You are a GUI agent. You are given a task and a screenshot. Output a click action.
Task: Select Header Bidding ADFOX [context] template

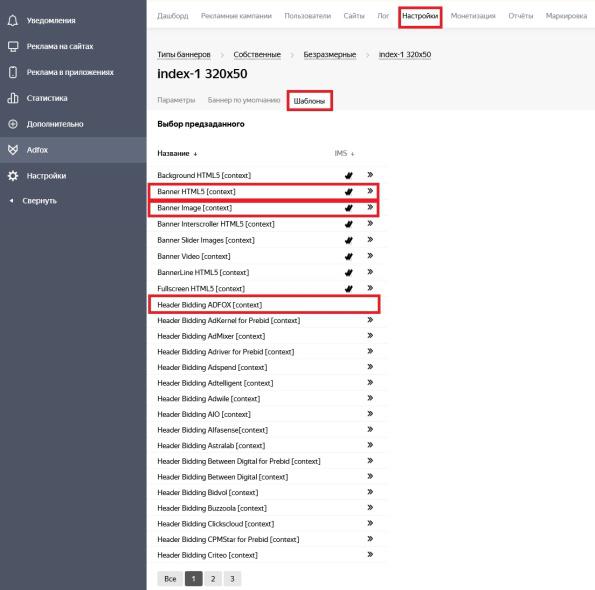pos(264,305)
